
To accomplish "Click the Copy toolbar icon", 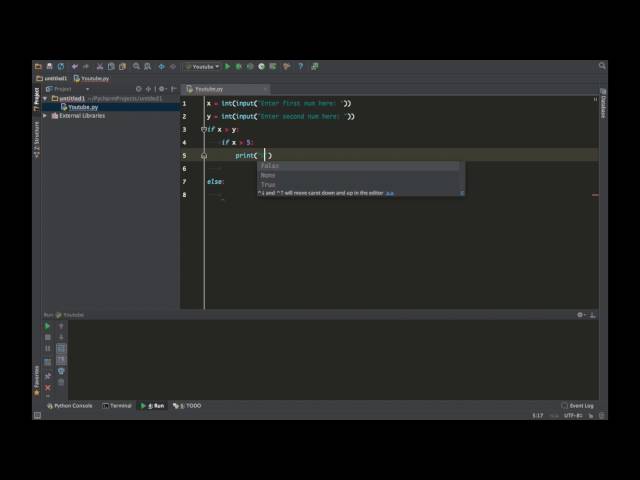I will click(x=111, y=66).
